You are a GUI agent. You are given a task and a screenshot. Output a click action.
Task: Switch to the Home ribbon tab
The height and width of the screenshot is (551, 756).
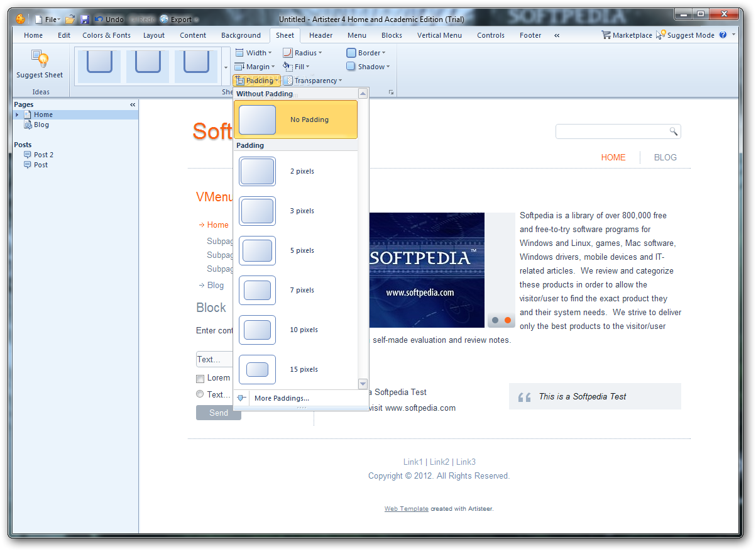coord(33,35)
